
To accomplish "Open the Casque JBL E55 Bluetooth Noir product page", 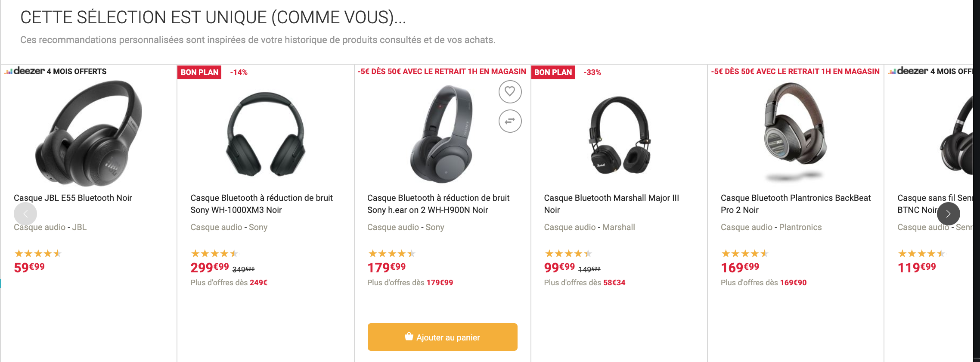I will [73, 198].
